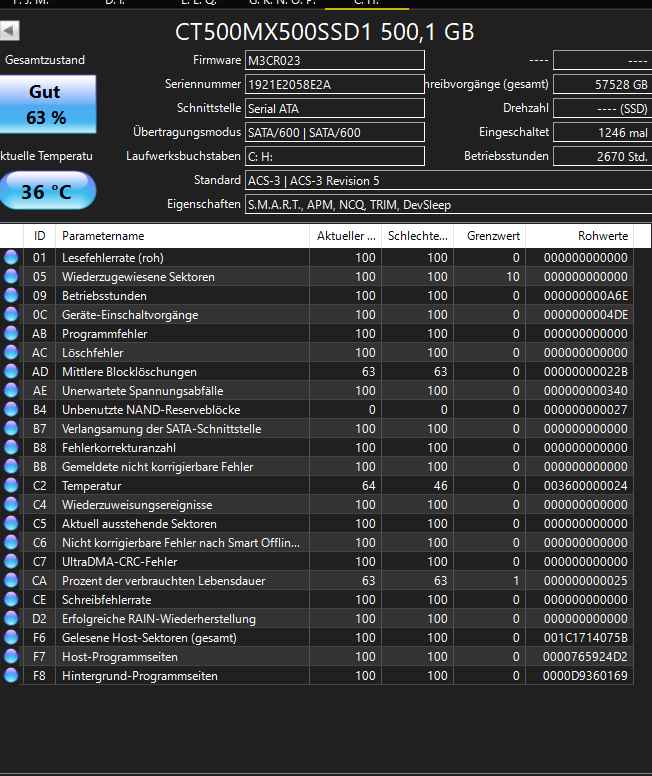Click status orb for Geräte-Einschaltvorgänge row
The image size is (652, 776).
point(11,314)
